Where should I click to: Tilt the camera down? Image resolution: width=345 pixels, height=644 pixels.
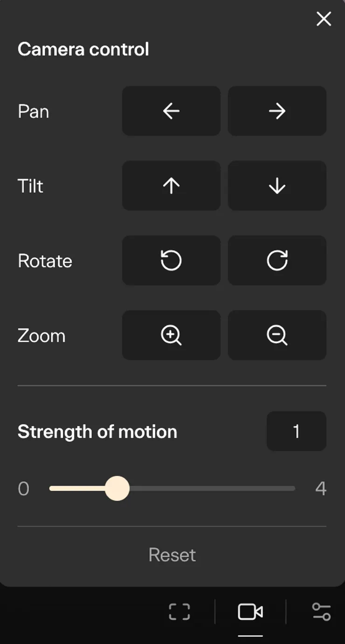[x=277, y=186]
